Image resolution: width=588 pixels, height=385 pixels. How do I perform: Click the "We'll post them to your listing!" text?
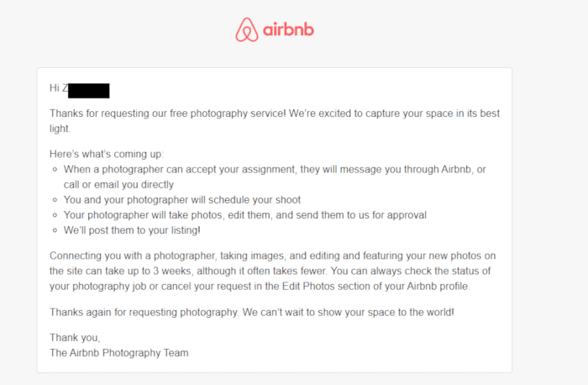pos(132,230)
